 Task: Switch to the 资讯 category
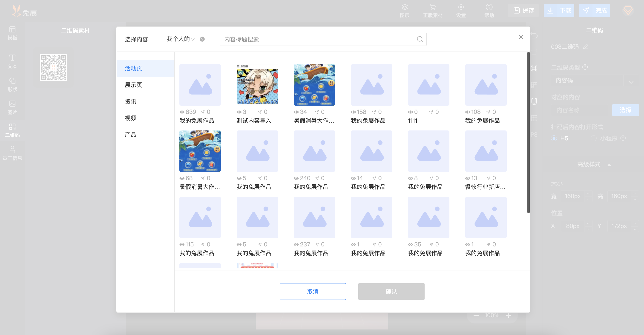145,101
